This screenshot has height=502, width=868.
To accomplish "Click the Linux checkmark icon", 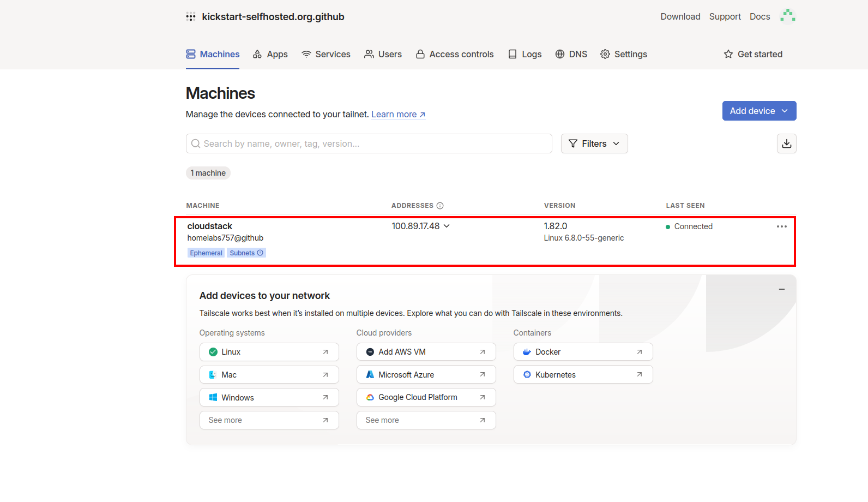I will click(x=213, y=352).
